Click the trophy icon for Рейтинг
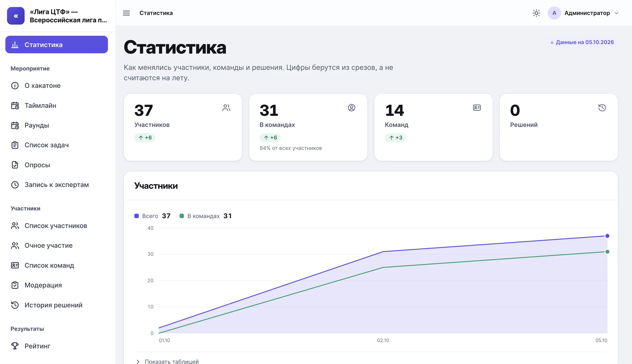The image size is (632, 364). click(x=15, y=346)
